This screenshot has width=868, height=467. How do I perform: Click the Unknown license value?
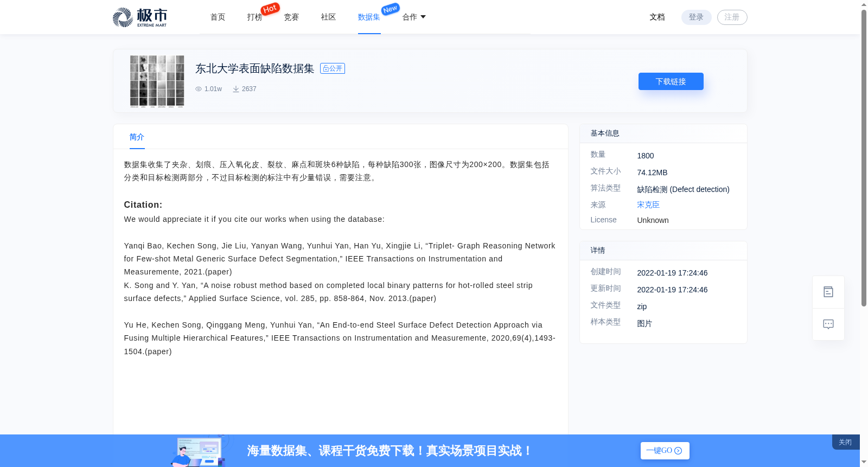[653, 220]
